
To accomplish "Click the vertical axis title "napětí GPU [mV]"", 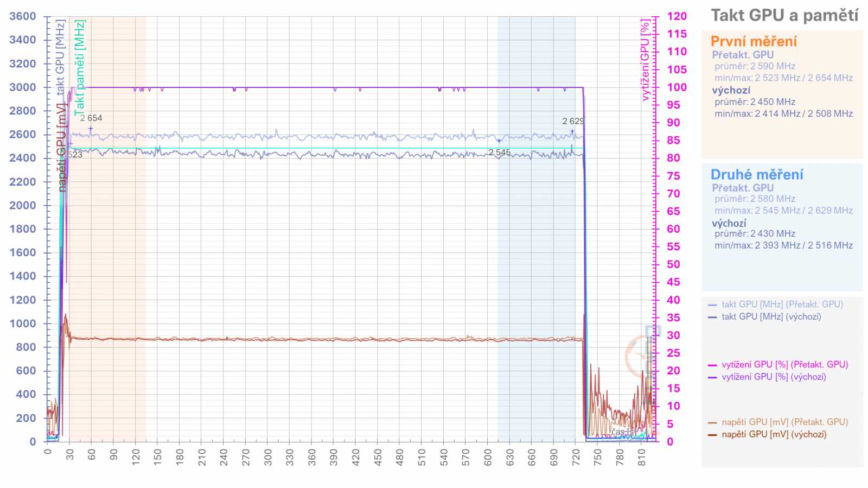I will click(x=61, y=147).
